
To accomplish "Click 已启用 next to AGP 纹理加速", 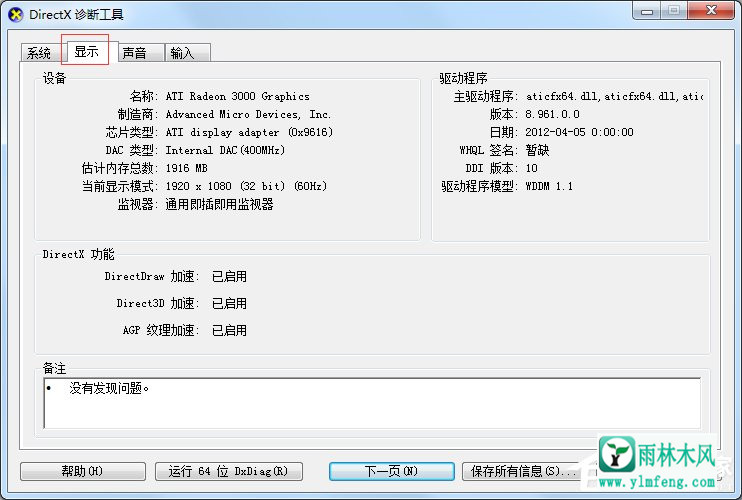I will point(229,330).
